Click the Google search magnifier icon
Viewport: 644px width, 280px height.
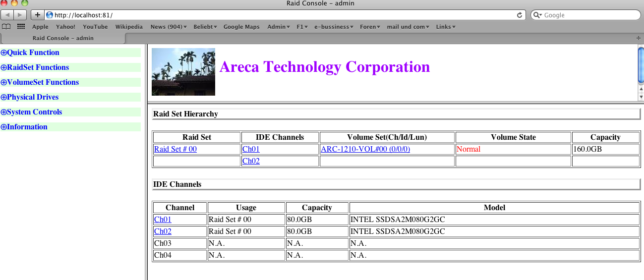click(x=538, y=15)
